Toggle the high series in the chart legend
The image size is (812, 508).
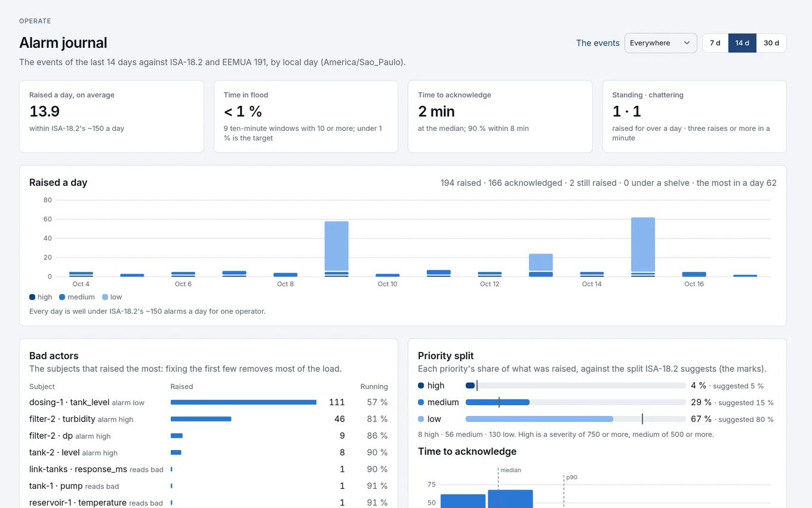(x=41, y=297)
